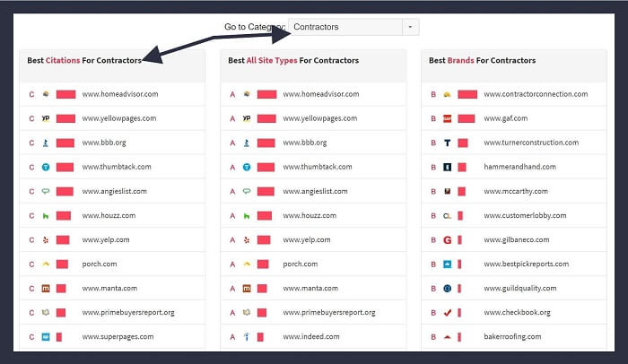Open bakerroofing.com link

click(512, 337)
